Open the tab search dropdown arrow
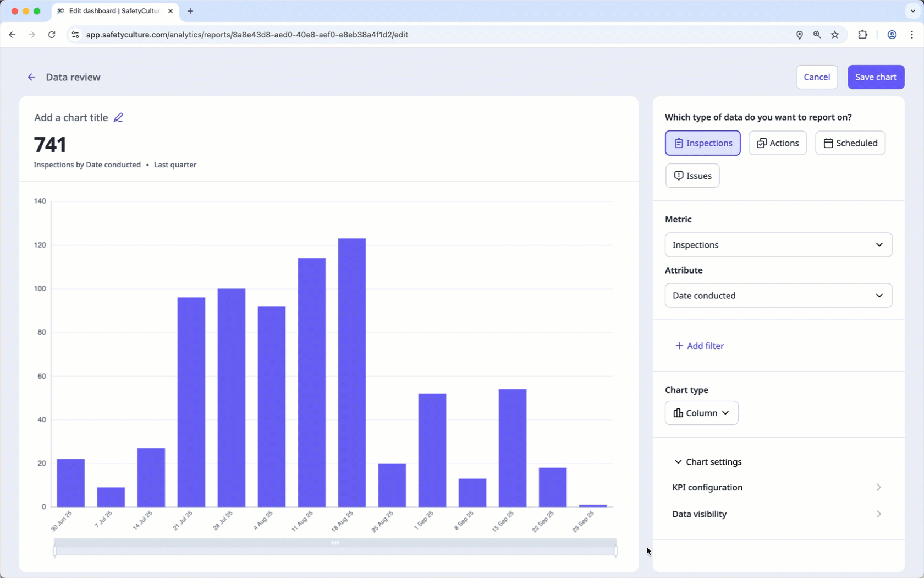The width and height of the screenshot is (924, 578). (912, 11)
